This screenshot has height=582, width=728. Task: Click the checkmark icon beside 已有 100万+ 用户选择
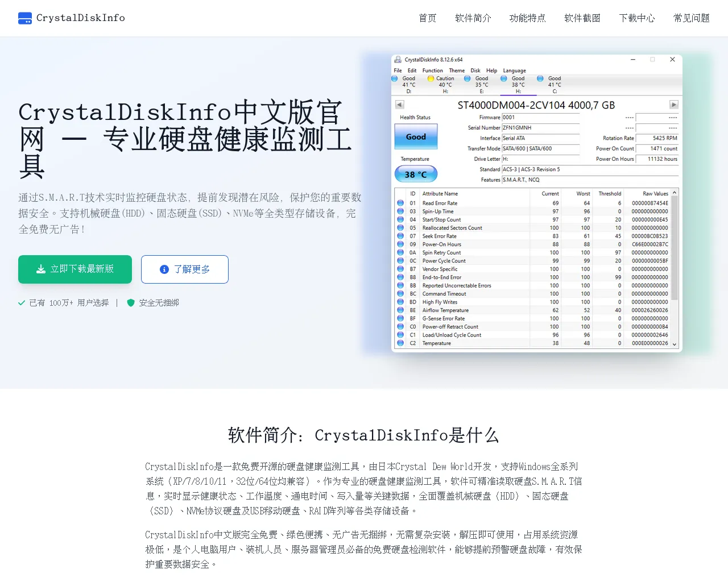(22, 303)
